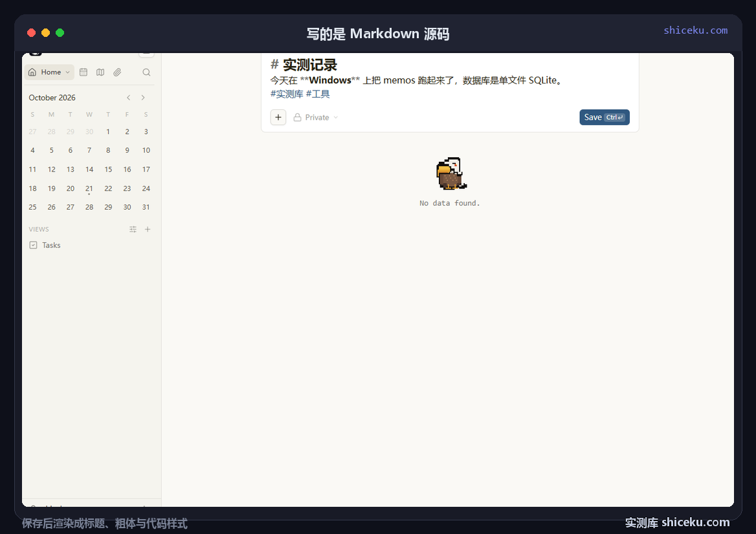Click into the memo heading 实测记录
The width and height of the screenshot is (756, 534).
click(309, 65)
